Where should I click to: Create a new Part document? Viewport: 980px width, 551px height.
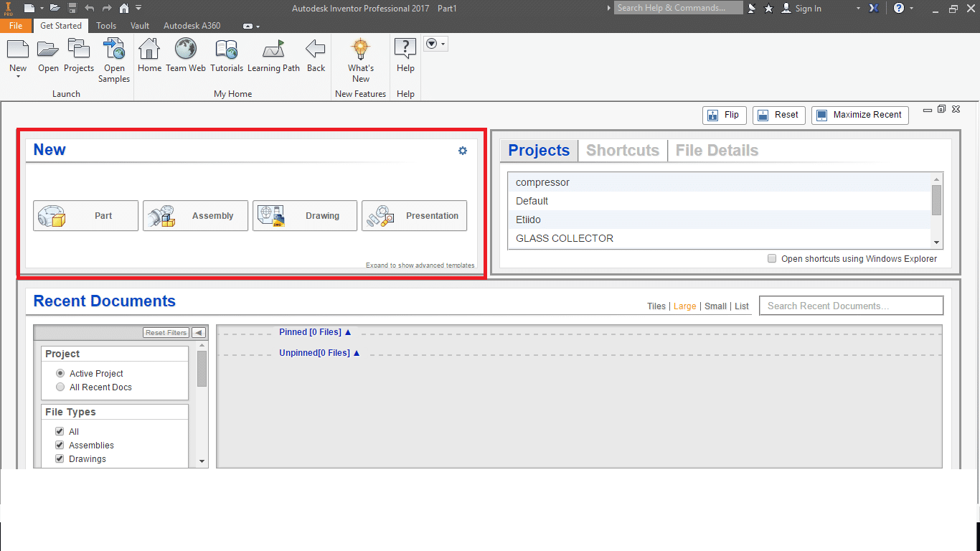[x=85, y=215]
